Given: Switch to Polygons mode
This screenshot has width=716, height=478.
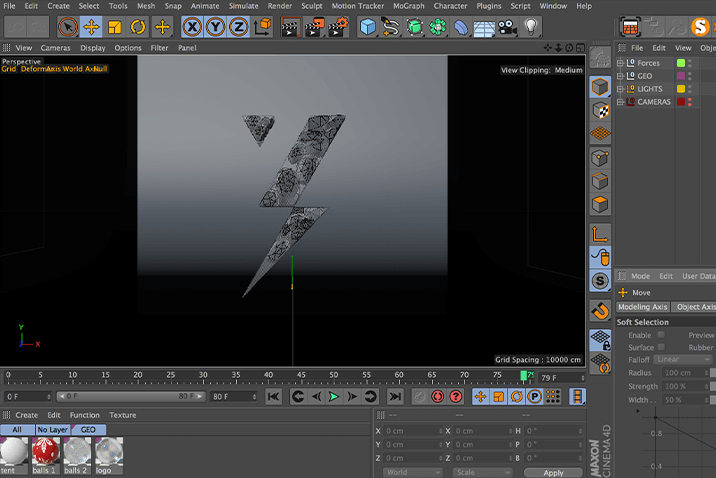Looking at the screenshot, I should click(x=600, y=205).
